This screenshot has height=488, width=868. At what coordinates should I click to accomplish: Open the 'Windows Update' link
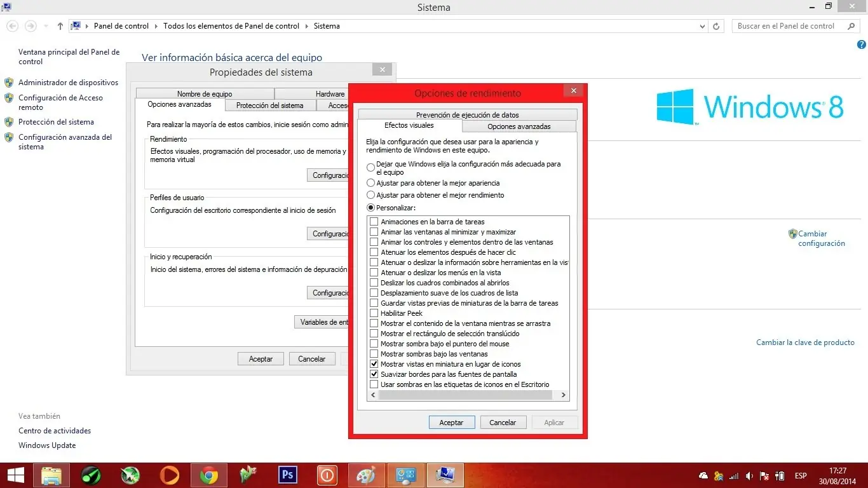tap(47, 445)
